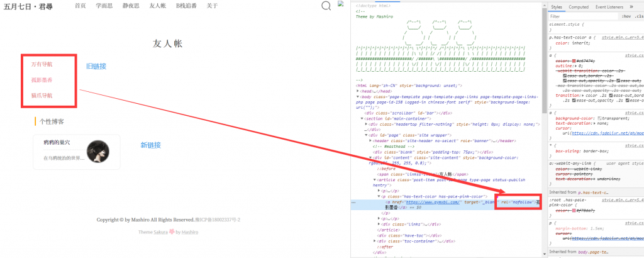This screenshot has width=644, height=258.
Task: Select the div class scrollbar element row
Action: point(408,113)
